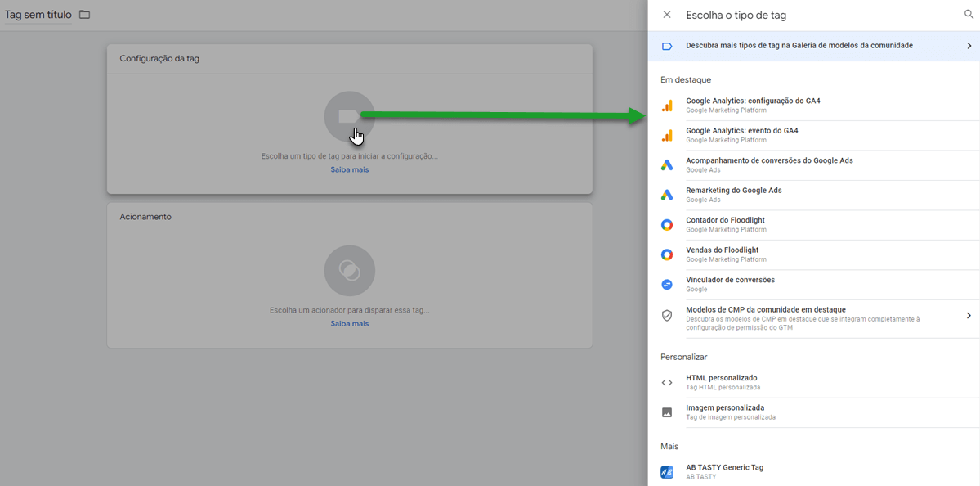Click GA4 evento Analytics icon

(667, 135)
